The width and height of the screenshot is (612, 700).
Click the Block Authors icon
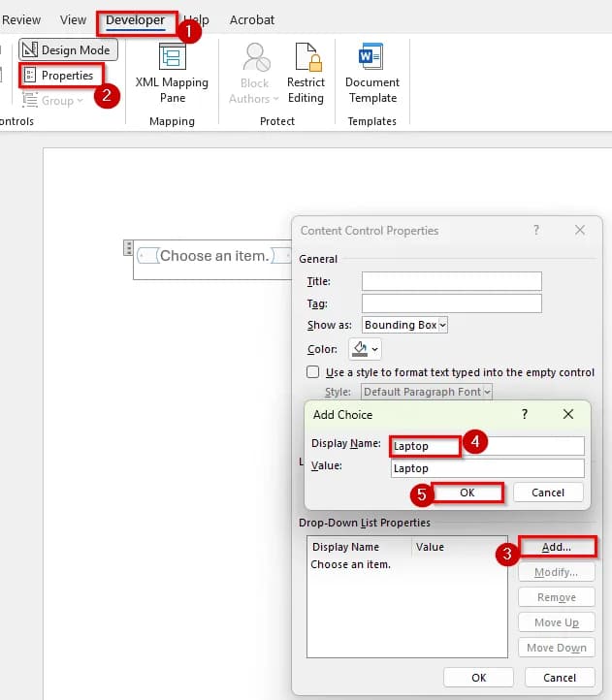click(x=256, y=56)
